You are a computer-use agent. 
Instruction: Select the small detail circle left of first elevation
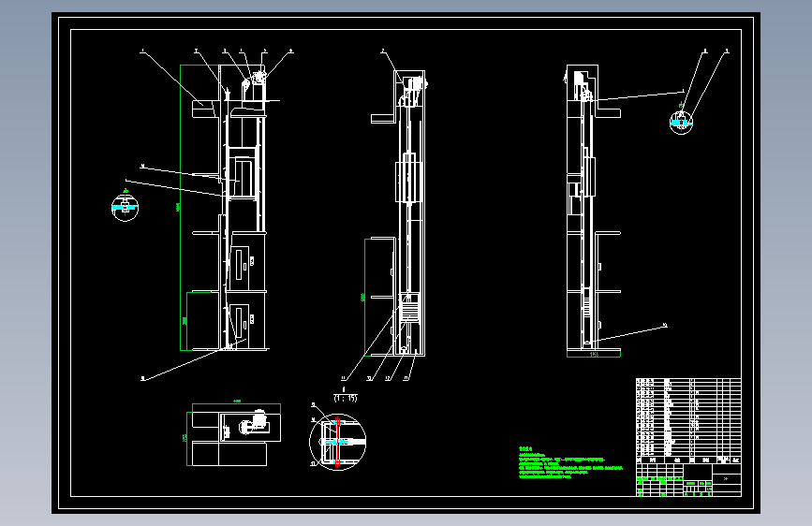tap(125, 208)
